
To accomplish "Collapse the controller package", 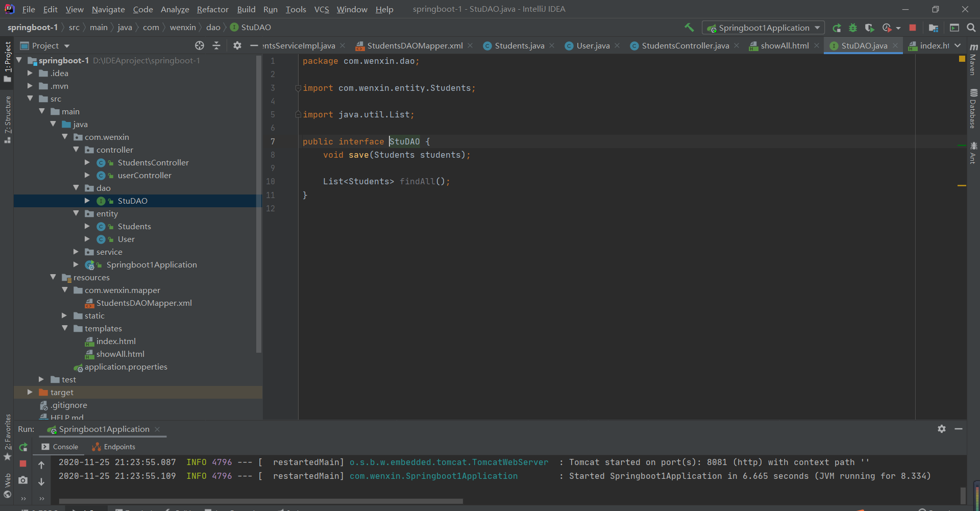I will tap(76, 150).
